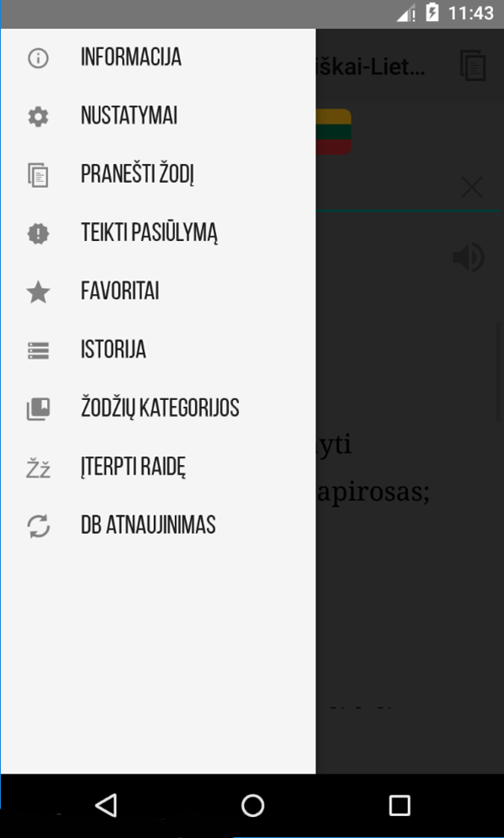504x838 pixels.
Task: Tap the Informacija info circle icon
Action: pos(38,58)
